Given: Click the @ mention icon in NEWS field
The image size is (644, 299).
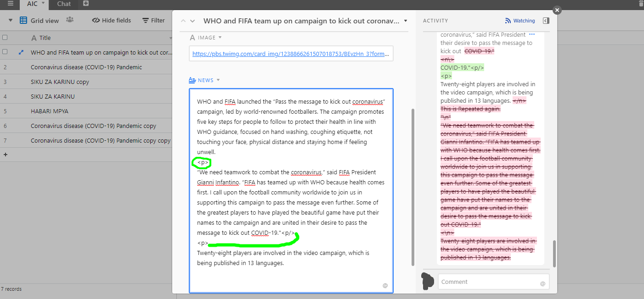Looking at the screenshot, I should (x=385, y=285).
